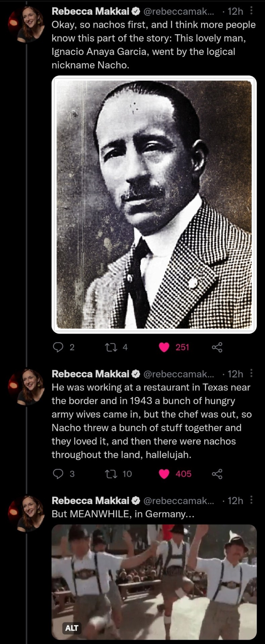
Task: Retweet the Nacho nickname tweet with photo
Action: [110, 347]
